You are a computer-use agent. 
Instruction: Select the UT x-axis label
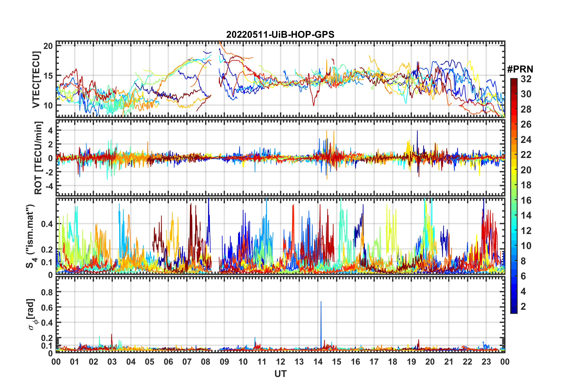tap(280, 374)
